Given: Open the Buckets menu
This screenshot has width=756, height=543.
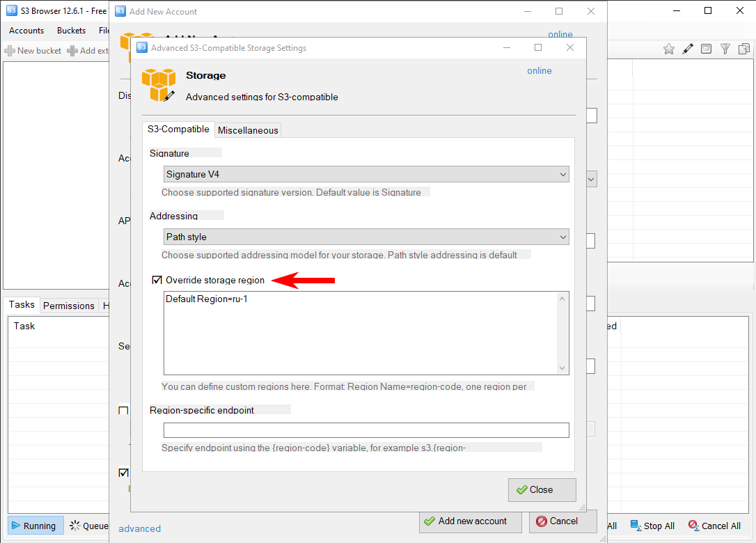Looking at the screenshot, I should [x=72, y=31].
